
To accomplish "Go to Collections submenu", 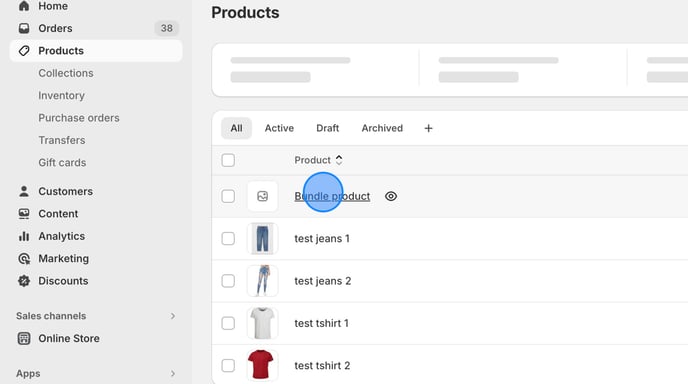I will point(66,73).
